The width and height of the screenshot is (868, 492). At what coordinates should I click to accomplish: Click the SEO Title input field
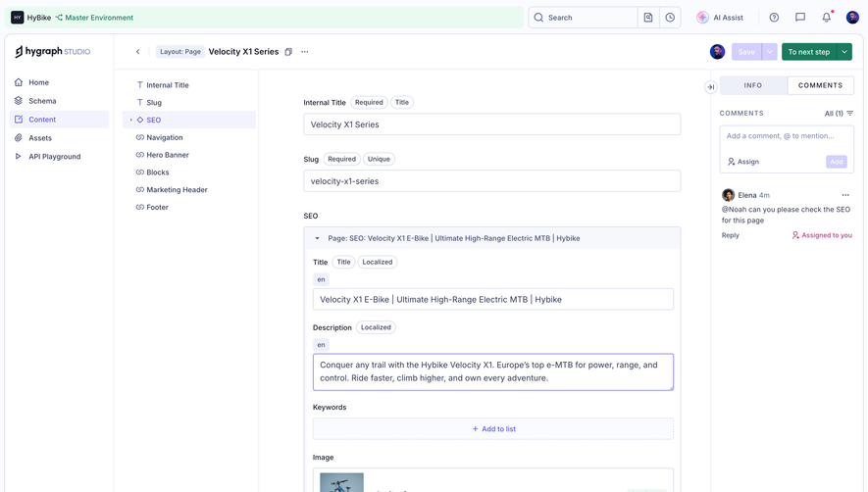coord(493,299)
